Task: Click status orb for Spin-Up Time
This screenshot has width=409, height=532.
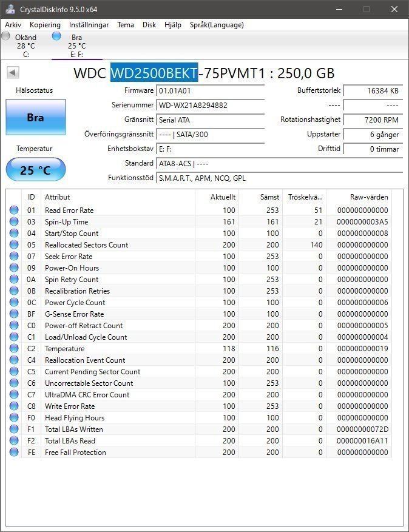Action: click(14, 221)
